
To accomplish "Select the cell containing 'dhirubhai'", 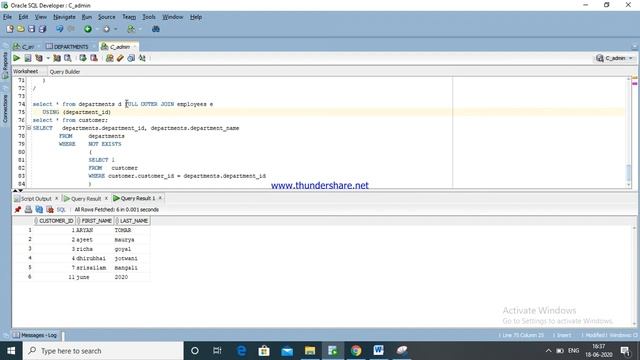I will [x=94, y=258].
